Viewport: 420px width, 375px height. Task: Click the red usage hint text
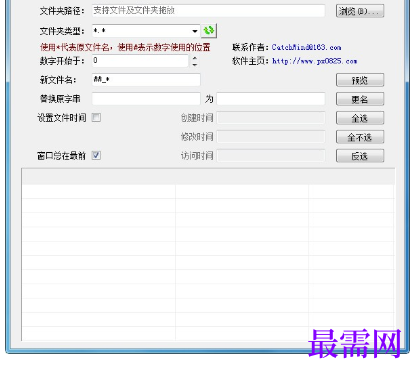click(x=125, y=47)
